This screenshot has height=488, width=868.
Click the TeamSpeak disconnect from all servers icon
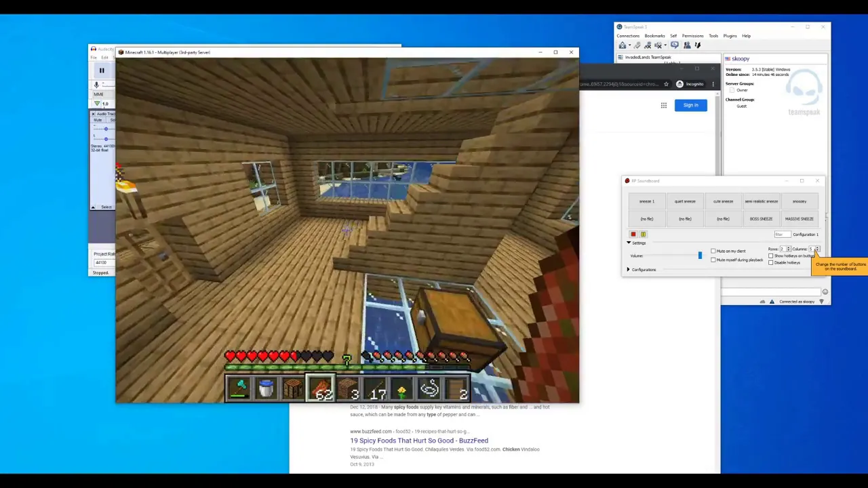click(648, 45)
